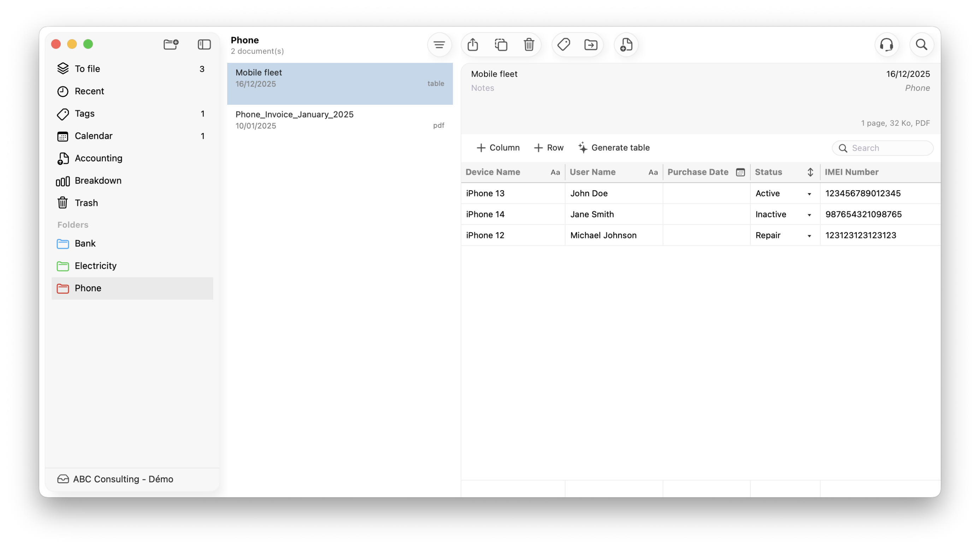The width and height of the screenshot is (980, 549).
Task: Open the Status dropdown for iPhone 13
Action: tap(809, 194)
